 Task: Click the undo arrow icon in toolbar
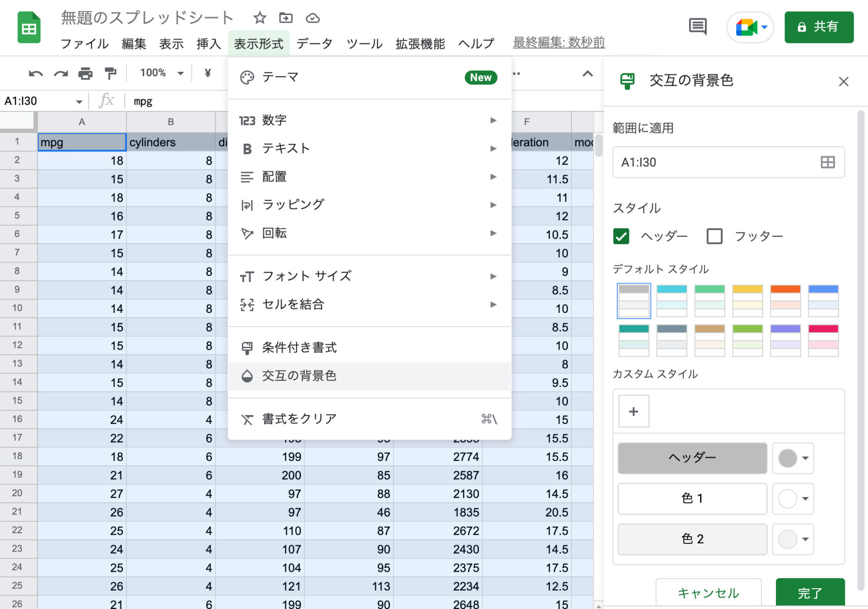[36, 73]
